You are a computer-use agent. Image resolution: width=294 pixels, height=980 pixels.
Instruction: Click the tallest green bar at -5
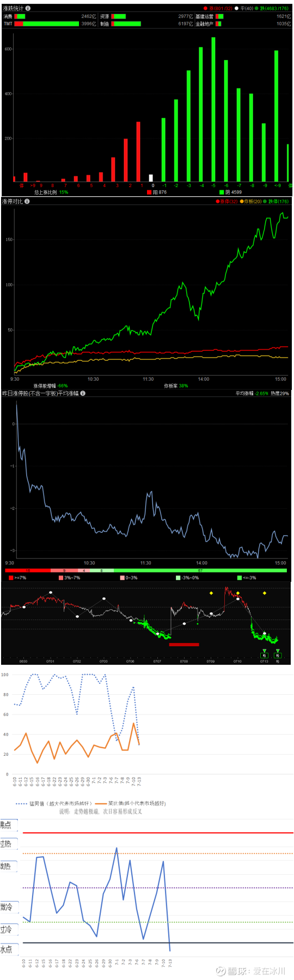coord(213,109)
